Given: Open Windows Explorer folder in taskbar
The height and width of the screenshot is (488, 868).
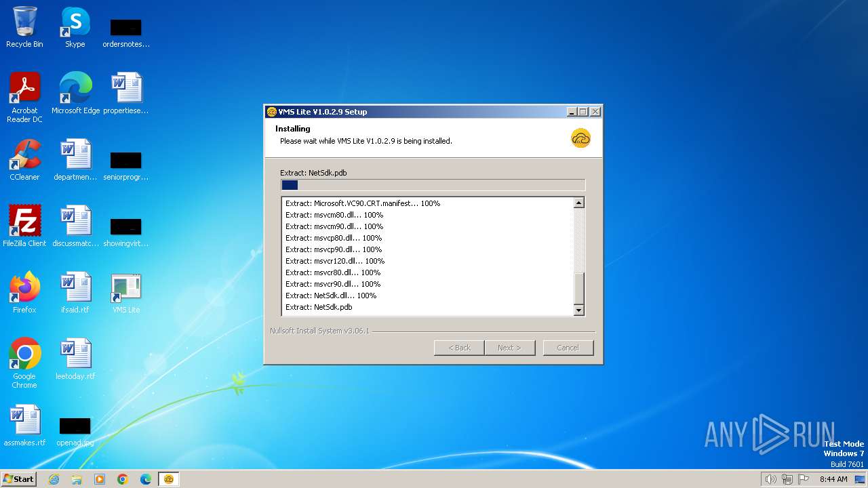Looking at the screenshot, I should click(77, 479).
